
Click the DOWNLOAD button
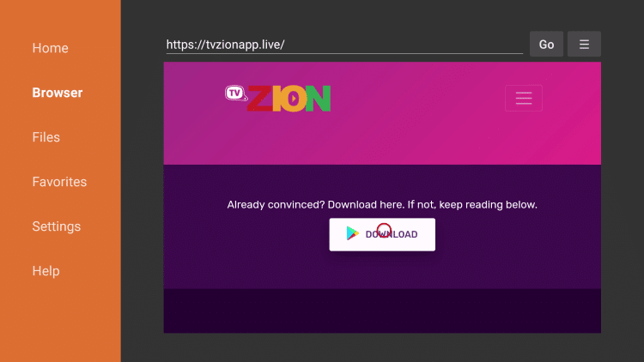[382, 234]
